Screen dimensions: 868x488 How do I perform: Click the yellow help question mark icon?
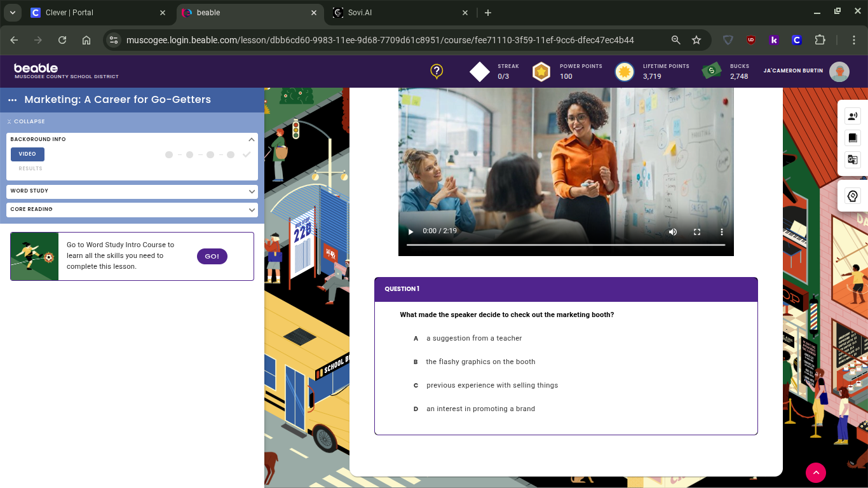(437, 71)
